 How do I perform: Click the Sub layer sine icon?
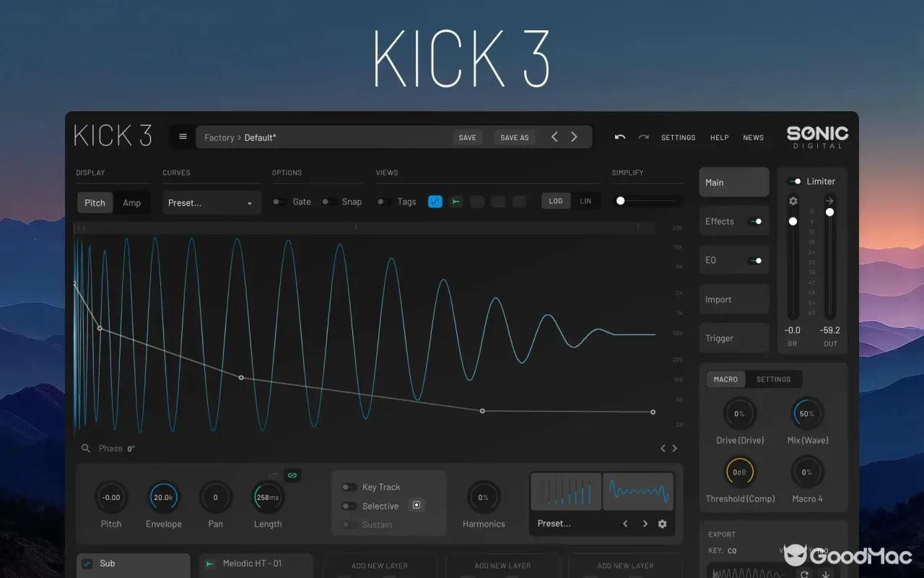click(x=87, y=564)
